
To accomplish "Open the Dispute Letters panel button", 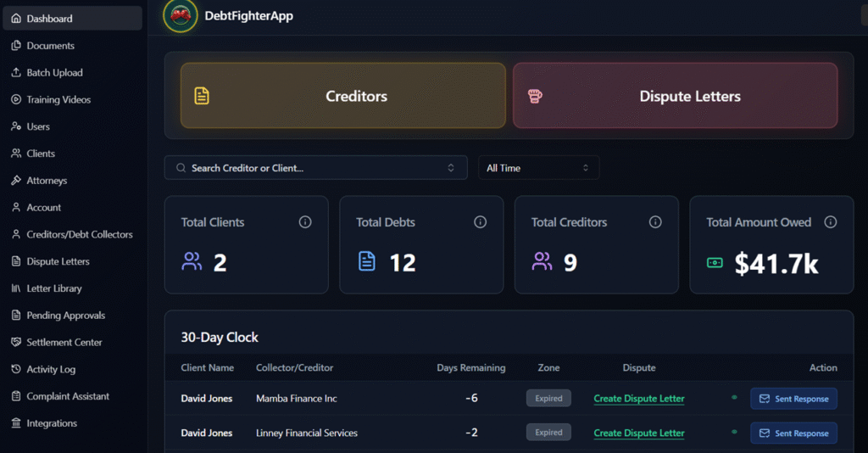I will pyautogui.click(x=675, y=96).
